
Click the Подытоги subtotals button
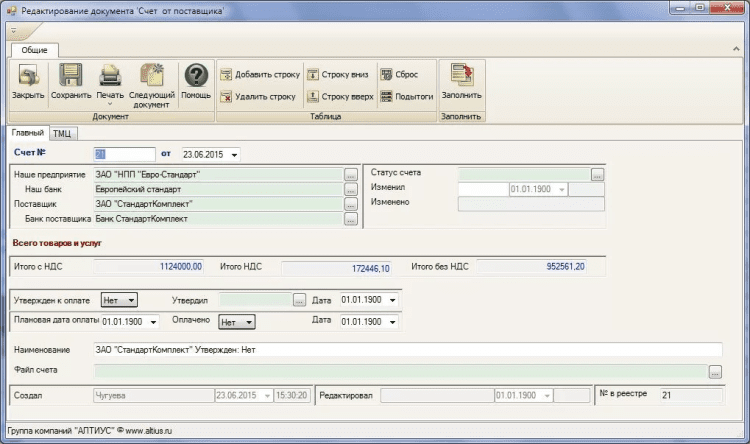click(x=406, y=97)
